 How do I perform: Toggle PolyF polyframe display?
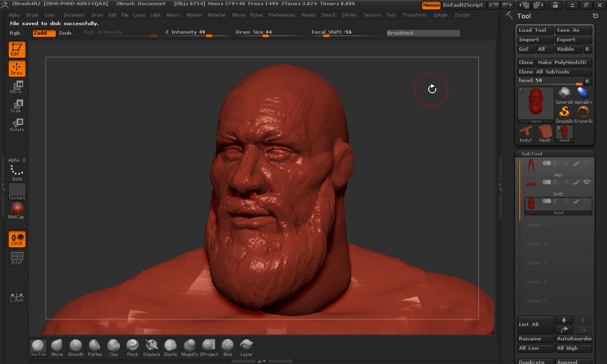(17, 258)
